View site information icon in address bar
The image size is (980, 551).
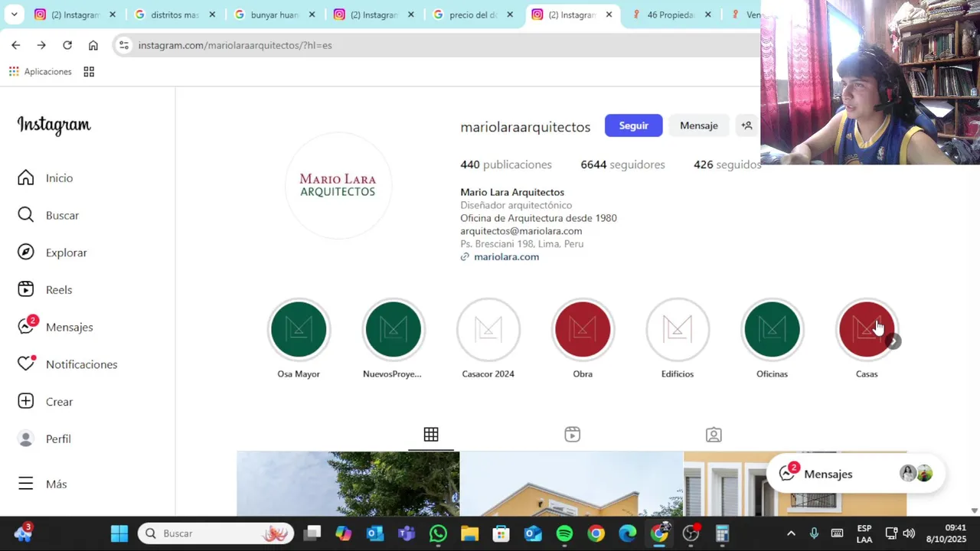pos(124,45)
